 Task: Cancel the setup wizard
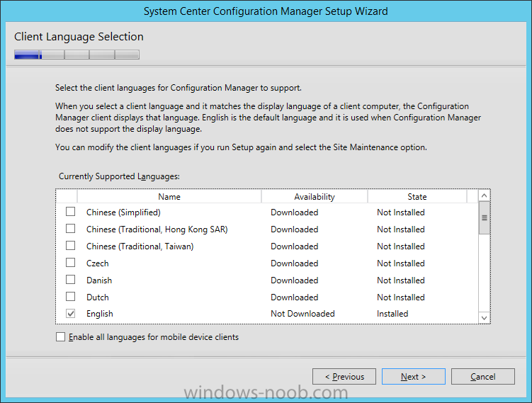483,377
